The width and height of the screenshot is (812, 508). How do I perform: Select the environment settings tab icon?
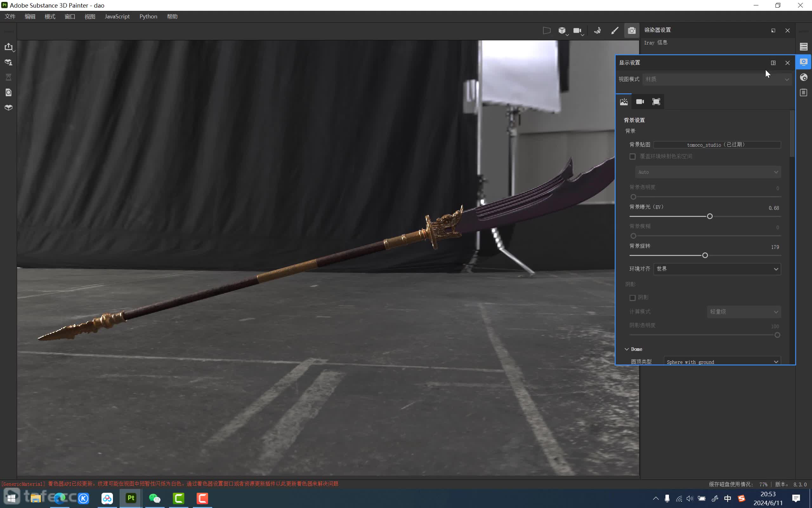pyautogui.click(x=624, y=102)
